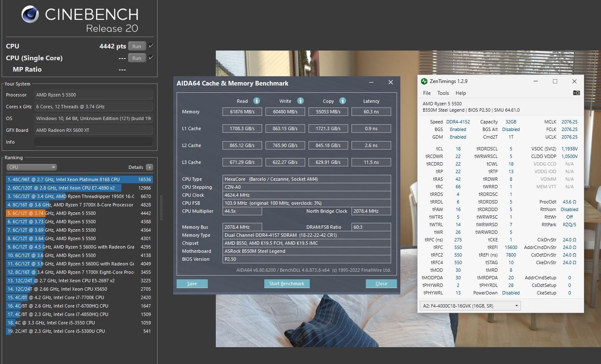Select highlighted ranking entry with 4442 score
The image size is (601, 364).
click(79, 213)
